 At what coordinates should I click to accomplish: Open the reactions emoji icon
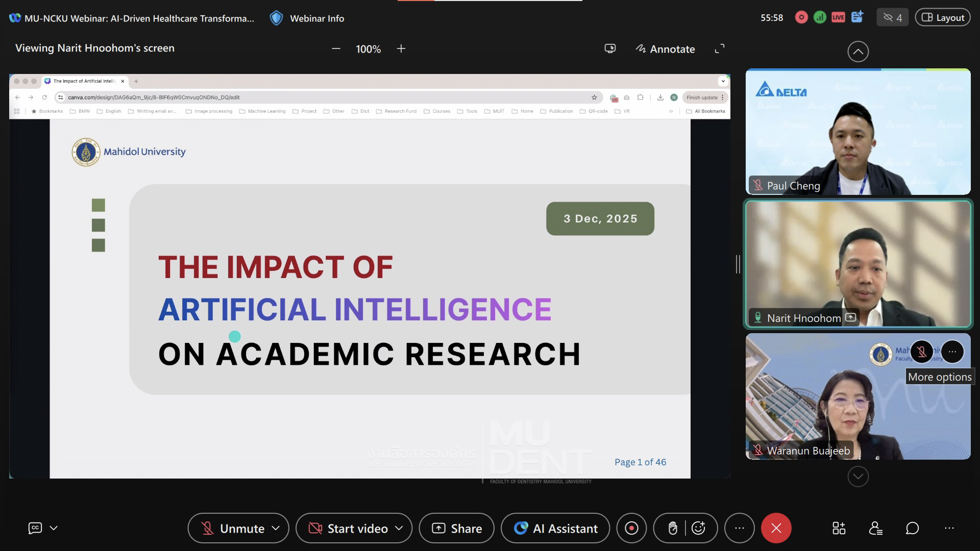tap(698, 529)
